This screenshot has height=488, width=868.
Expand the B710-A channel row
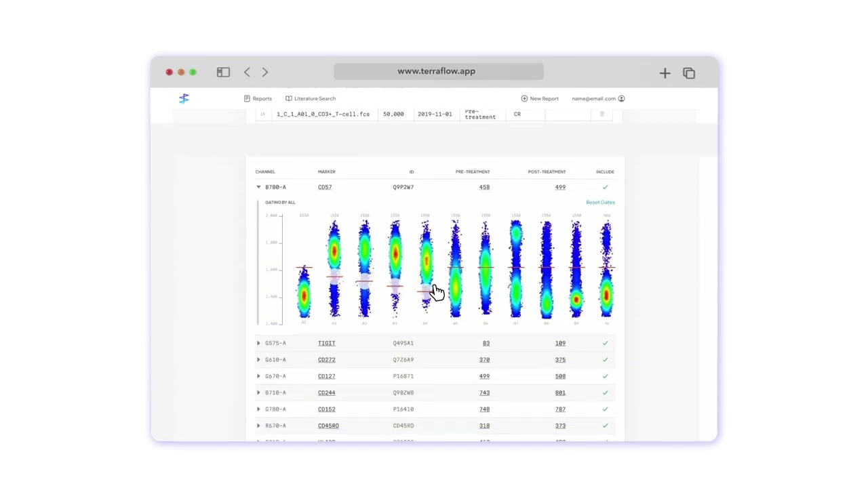(x=258, y=392)
